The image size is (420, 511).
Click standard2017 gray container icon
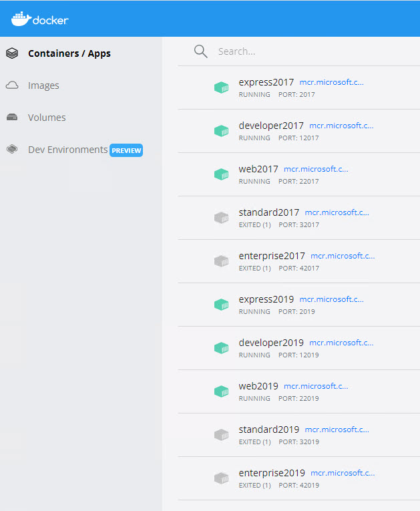221,217
